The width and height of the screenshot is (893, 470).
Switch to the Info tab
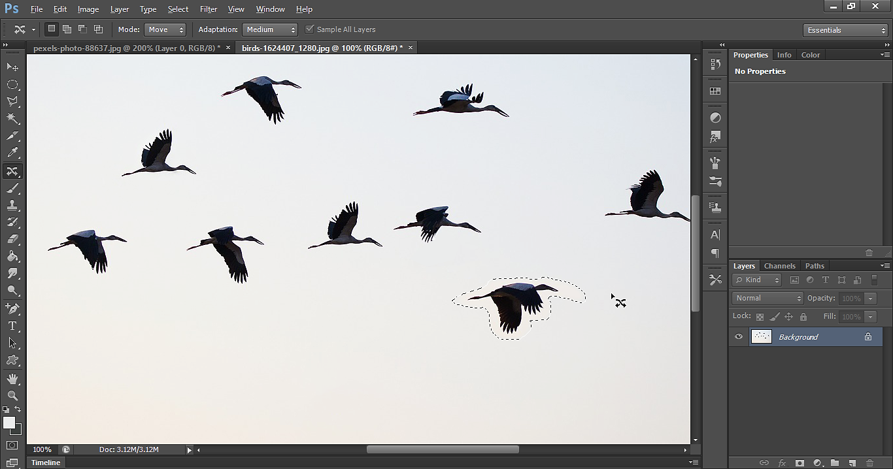(784, 55)
